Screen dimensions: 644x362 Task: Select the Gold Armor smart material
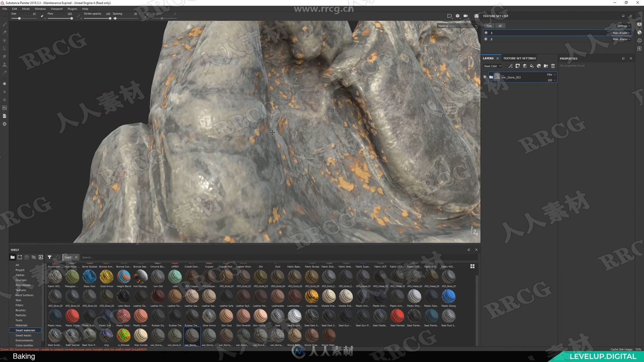pos(107,279)
